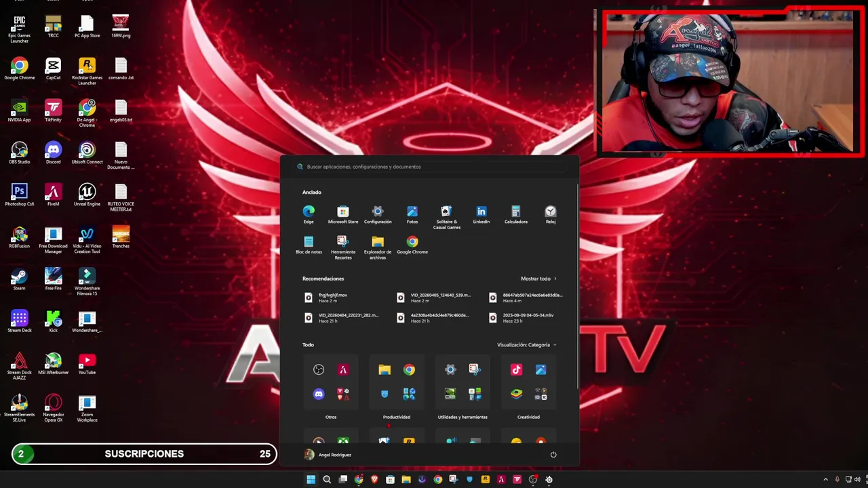
Task: Select Steam desktop icon
Action: pos(19,279)
